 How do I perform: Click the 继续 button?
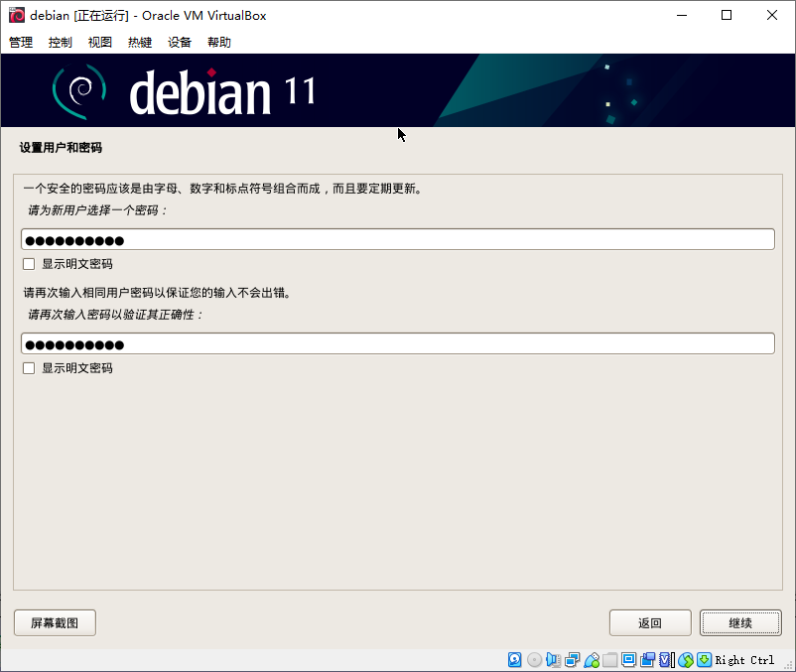point(740,622)
